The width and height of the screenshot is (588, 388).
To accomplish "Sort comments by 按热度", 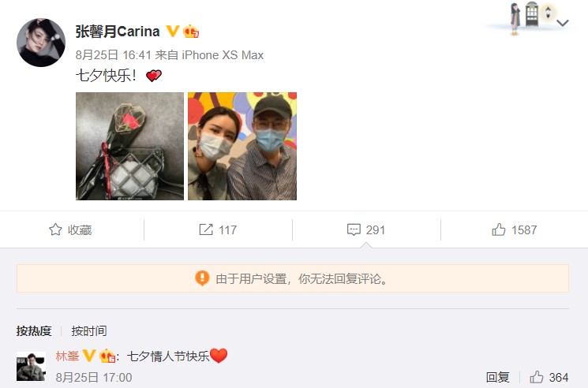I will pyautogui.click(x=34, y=331).
